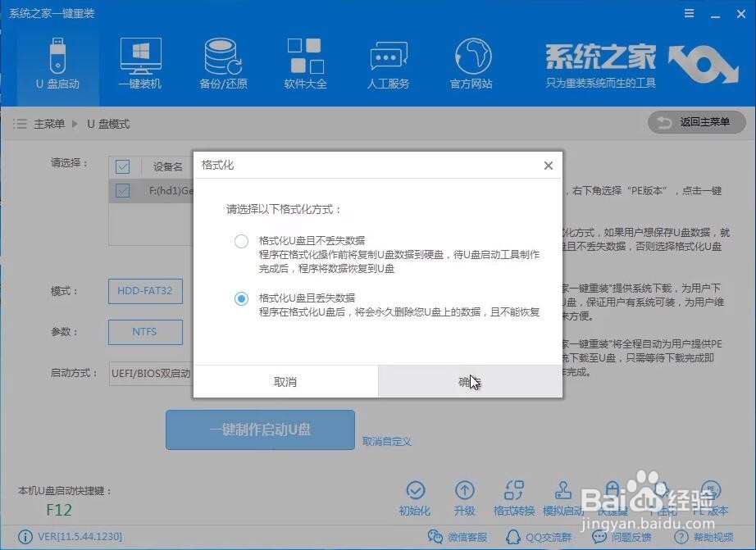Toggle the F:(hd1) device row checkbox

(122, 191)
